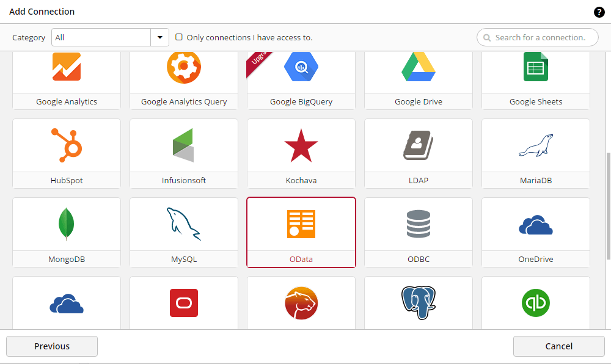Pick the PostgreSQL elephant icon

(x=419, y=303)
